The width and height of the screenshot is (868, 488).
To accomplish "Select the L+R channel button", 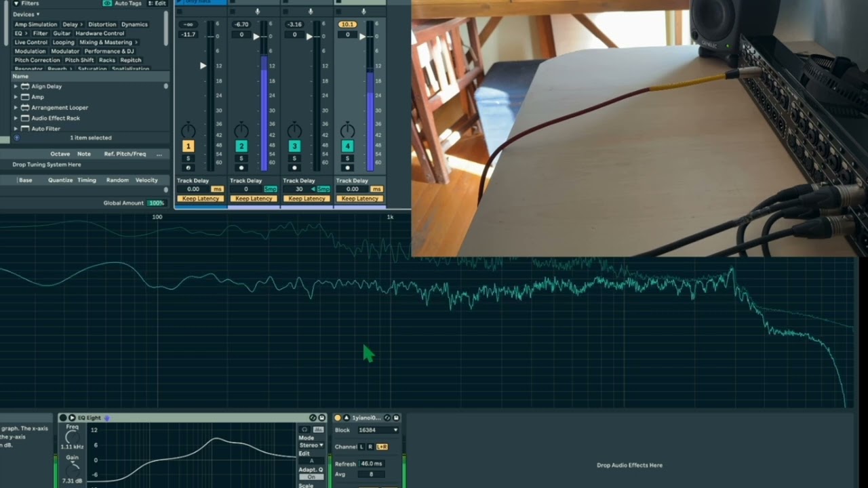I will tap(382, 447).
